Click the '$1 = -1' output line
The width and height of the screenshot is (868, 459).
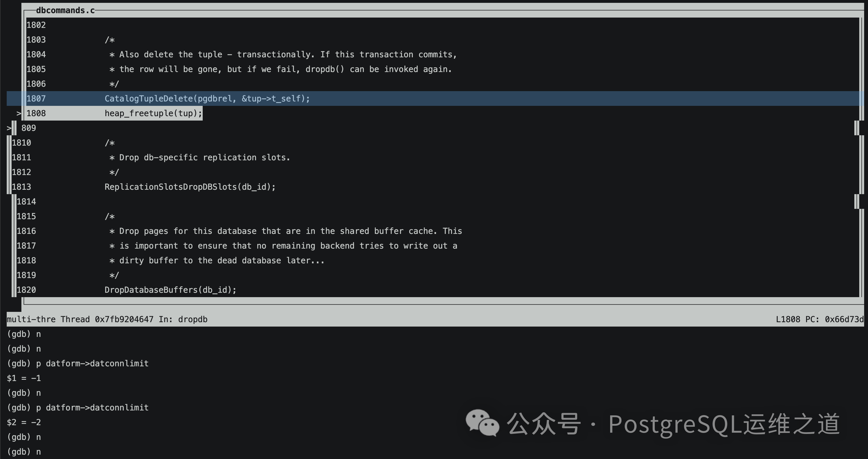pyautogui.click(x=24, y=378)
